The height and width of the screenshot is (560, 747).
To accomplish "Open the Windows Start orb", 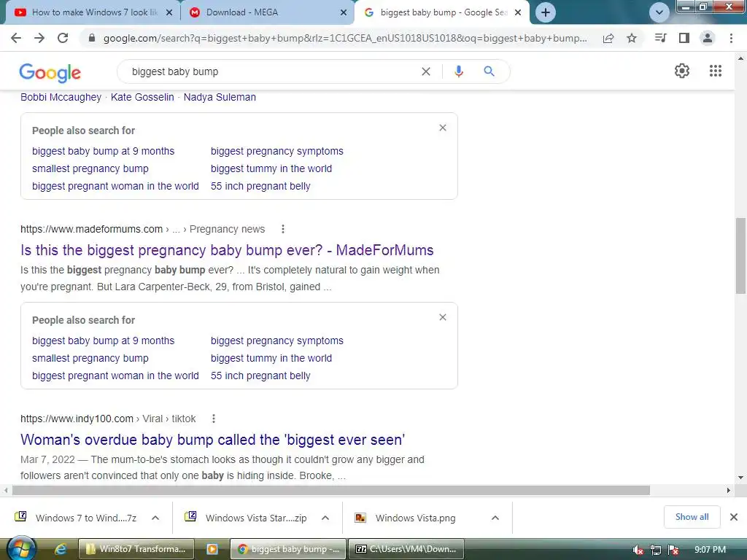I will pyautogui.click(x=21, y=549).
